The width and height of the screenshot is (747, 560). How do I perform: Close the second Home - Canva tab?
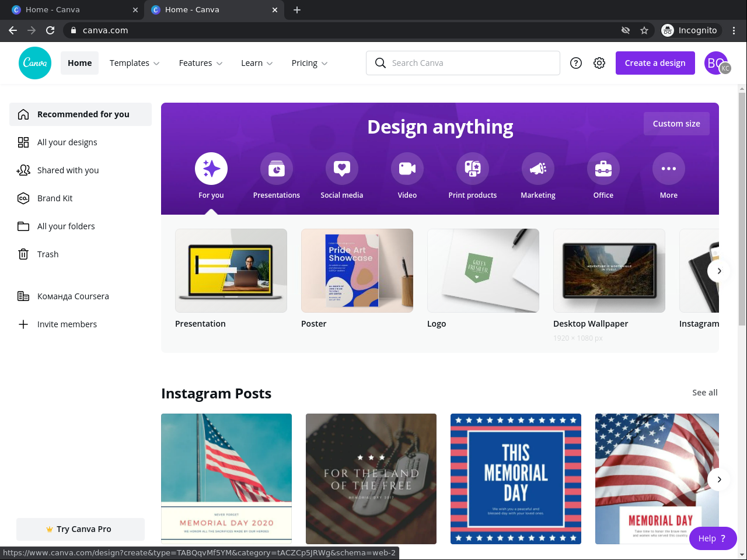[x=275, y=10]
